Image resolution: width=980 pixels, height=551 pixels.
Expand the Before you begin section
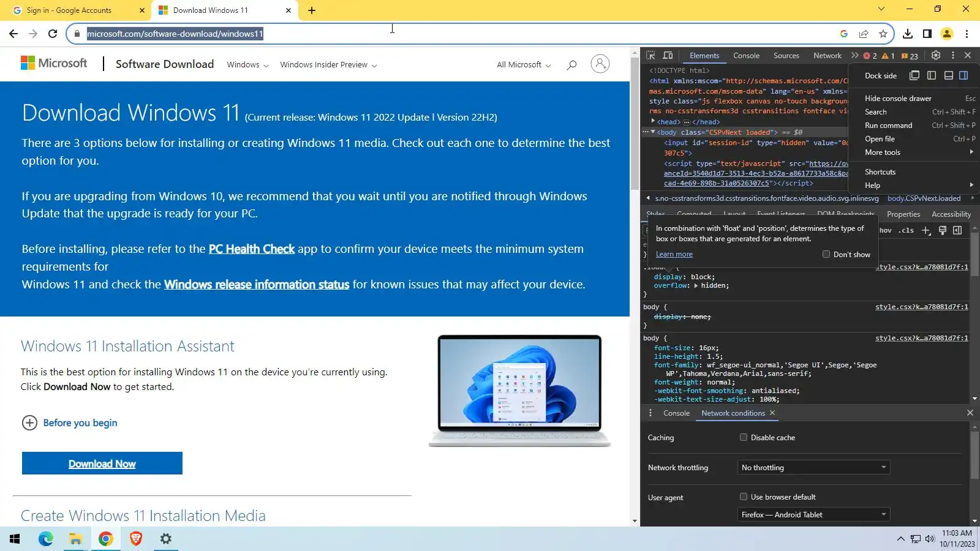tap(69, 423)
